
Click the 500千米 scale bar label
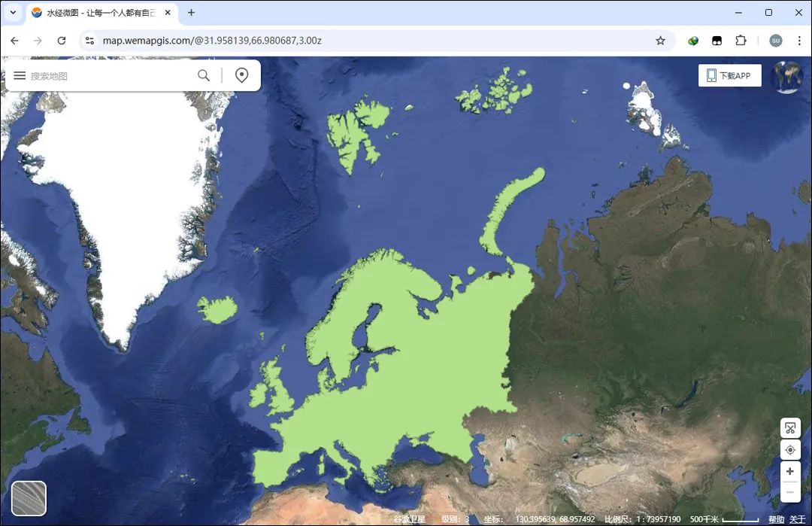pos(704,518)
